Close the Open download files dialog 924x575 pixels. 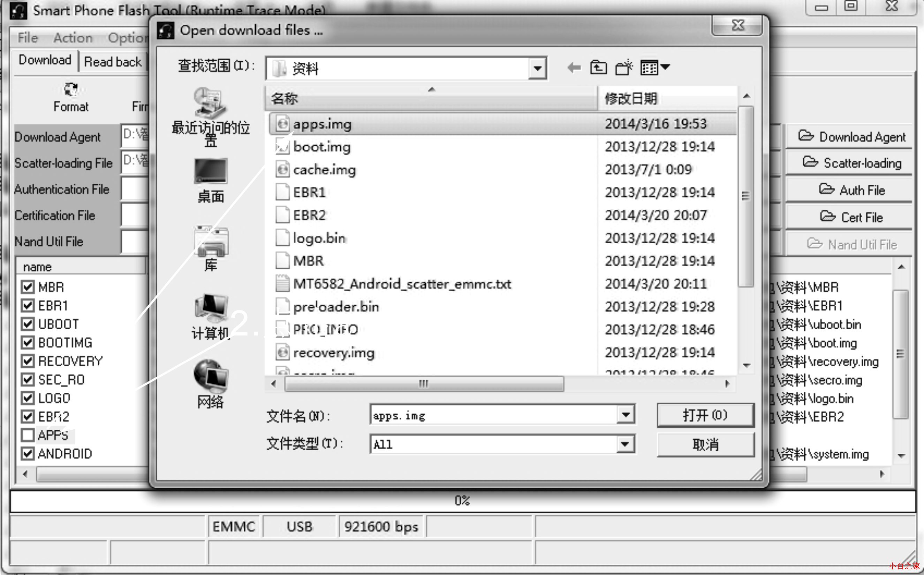(x=737, y=25)
